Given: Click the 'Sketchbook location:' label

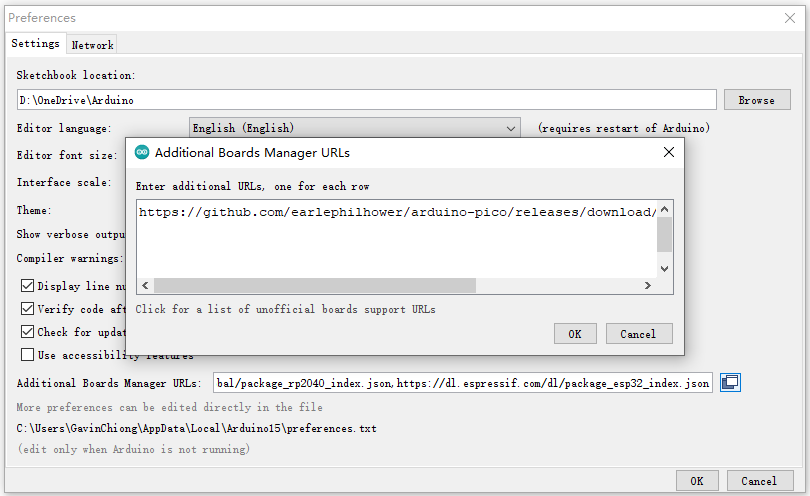Looking at the screenshot, I should click(x=75, y=75).
